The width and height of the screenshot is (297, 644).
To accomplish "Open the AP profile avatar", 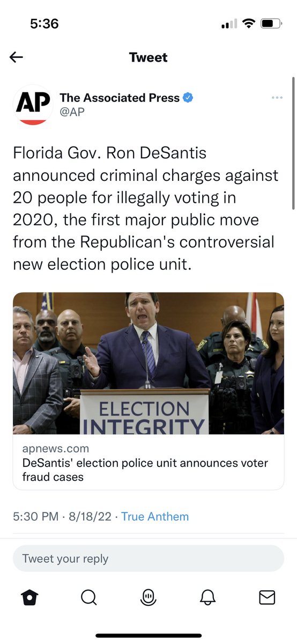I will (33, 104).
